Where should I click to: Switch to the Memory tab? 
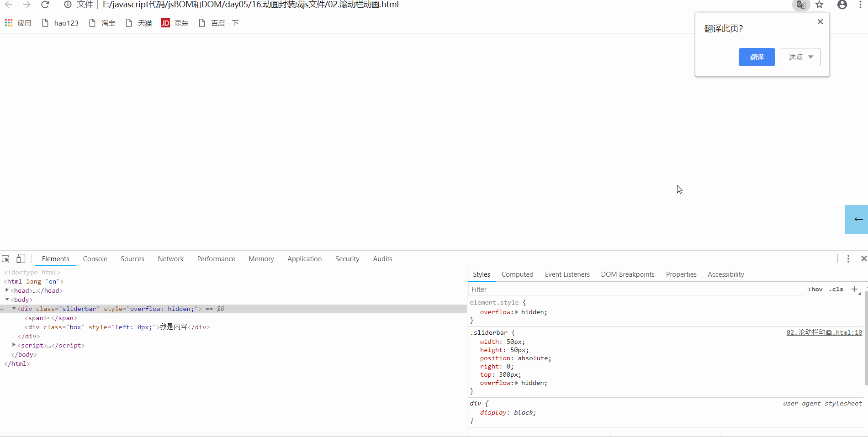point(261,259)
